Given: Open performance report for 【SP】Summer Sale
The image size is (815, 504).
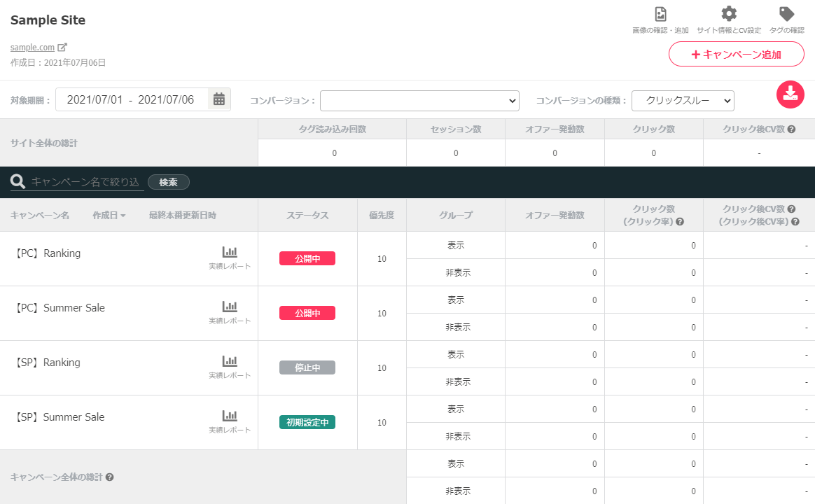Looking at the screenshot, I should coord(230,416).
